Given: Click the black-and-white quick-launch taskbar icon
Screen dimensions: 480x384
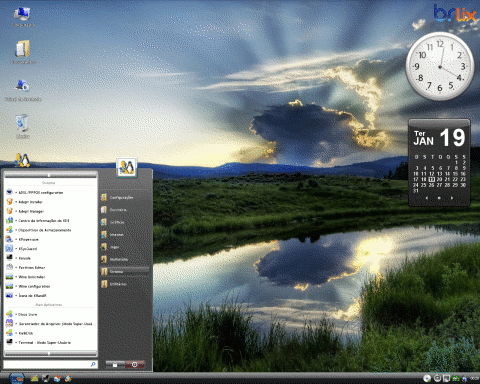Looking at the screenshot, I should [x=46, y=379].
